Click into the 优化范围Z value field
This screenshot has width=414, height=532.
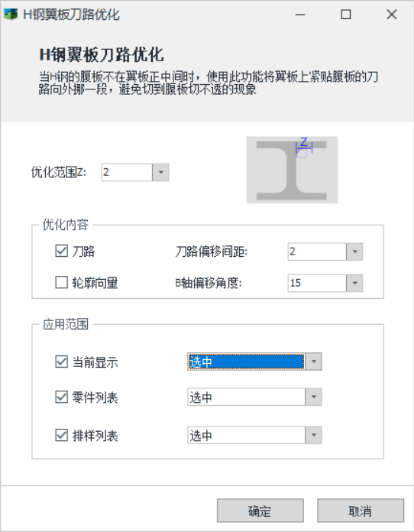coord(127,172)
